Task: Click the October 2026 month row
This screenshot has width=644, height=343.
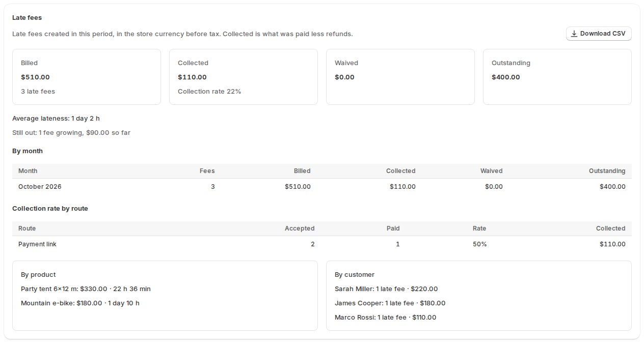Action: tap(322, 187)
